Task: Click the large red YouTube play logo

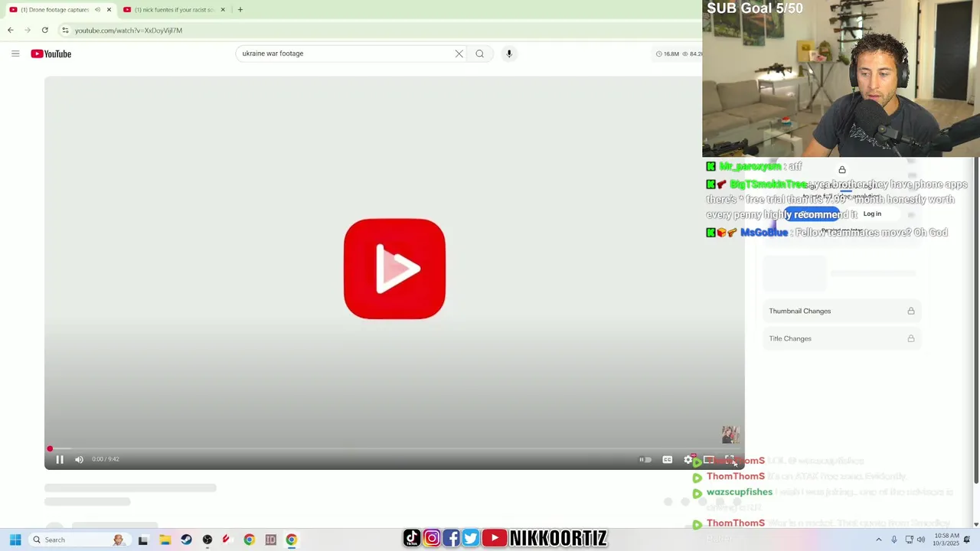Action: 394,269
